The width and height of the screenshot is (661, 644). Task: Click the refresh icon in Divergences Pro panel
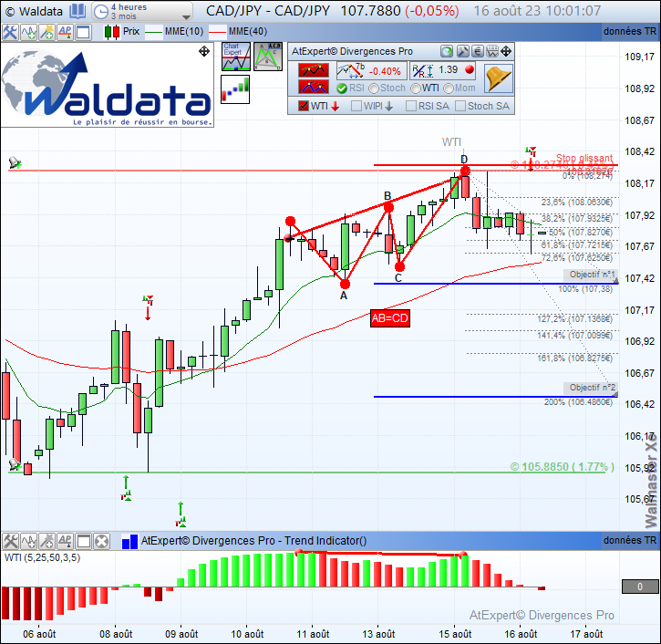(x=447, y=51)
